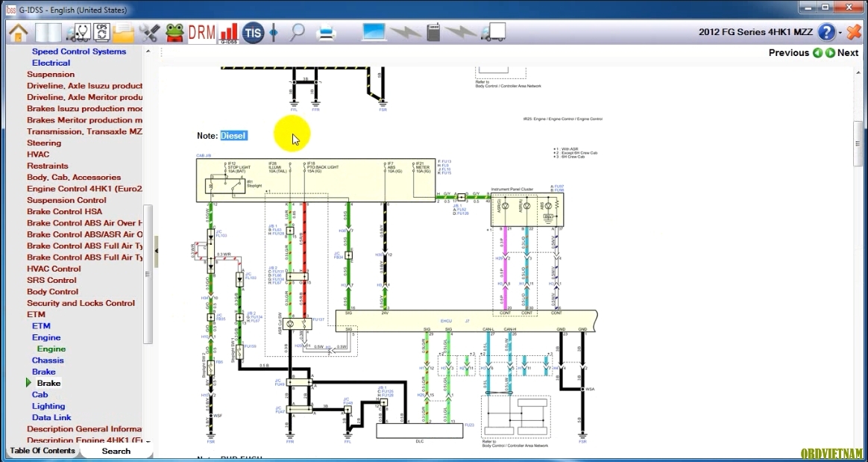The height and width of the screenshot is (462, 868).
Task: Go to the Next page link
Action: (848, 53)
